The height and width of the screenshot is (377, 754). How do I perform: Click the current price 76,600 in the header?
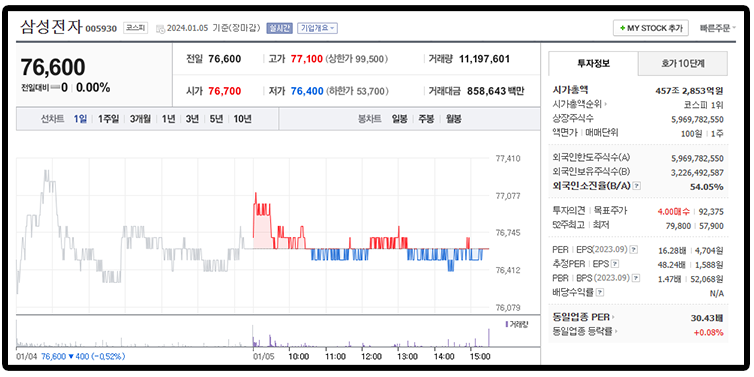pyautogui.click(x=53, y=67)
